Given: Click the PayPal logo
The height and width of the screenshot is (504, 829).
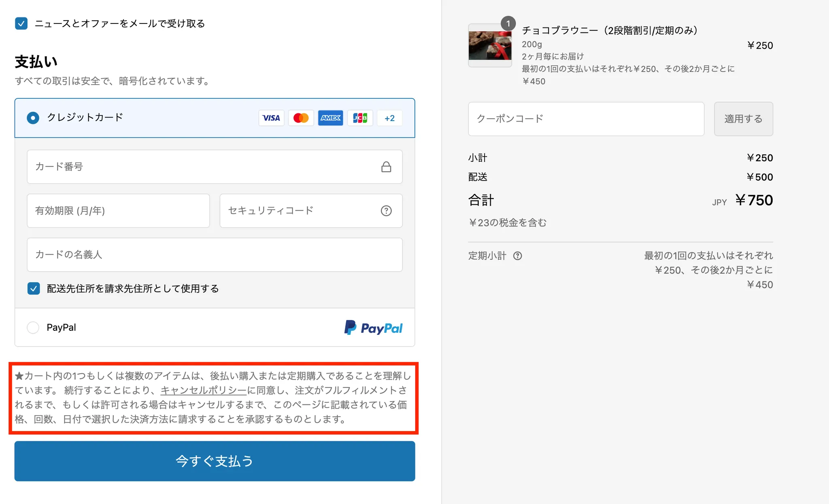Looking at the screenshot, I should click(373, 327).
